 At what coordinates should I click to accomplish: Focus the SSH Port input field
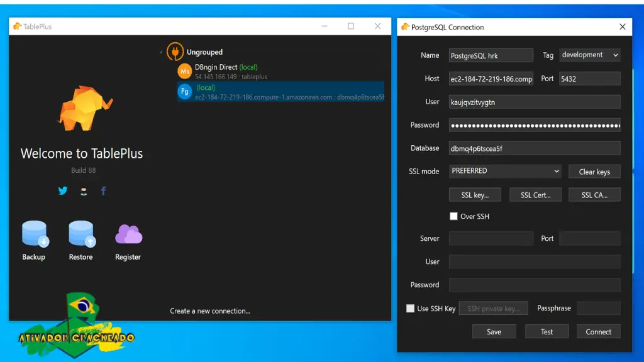pyautogui.click(x=590, y=238)
